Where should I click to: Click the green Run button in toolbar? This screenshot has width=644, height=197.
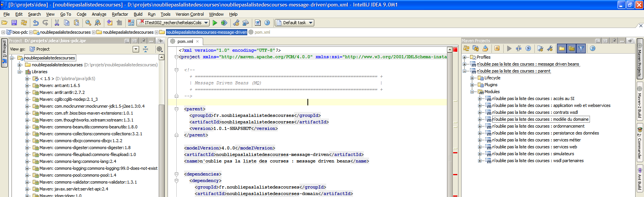coord(215,23)
